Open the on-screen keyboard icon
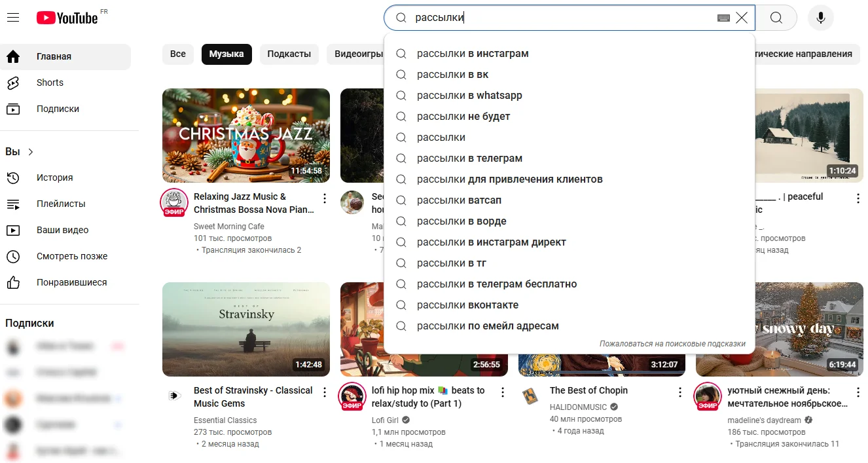The width and height of the screenshot is (868, 463). point(723,18)
